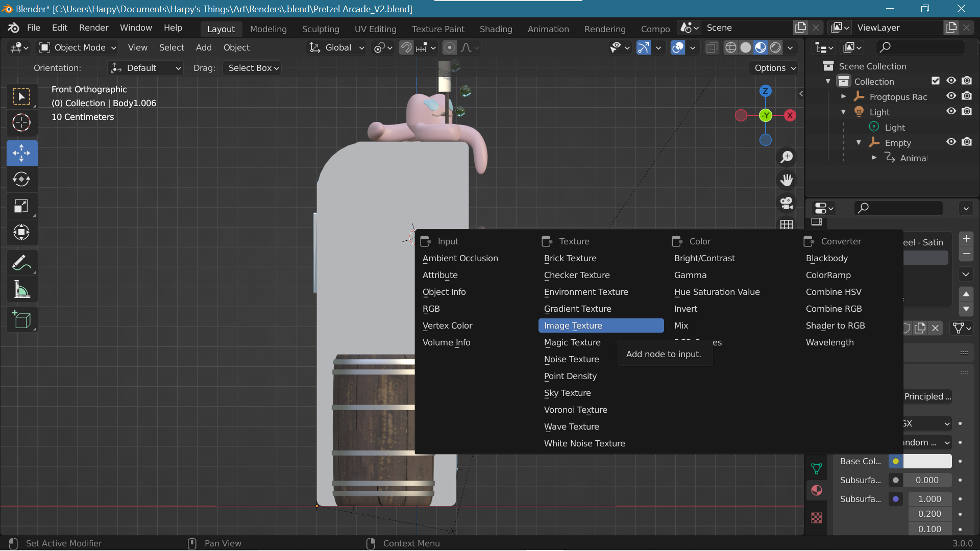This screenshot has width=980, height=551.
Task: Open the Texture properties checker icon
Action: (817, 518)
